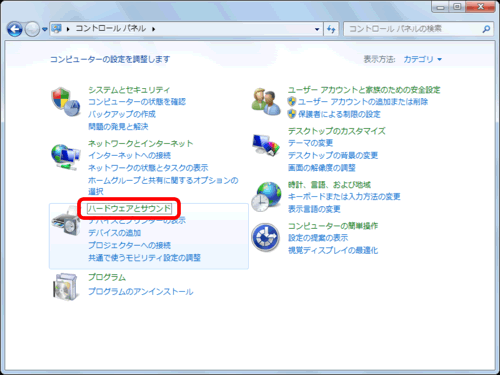Click the control panel icon in address bar
The image size is (500, 375).
tap(57, 29)
